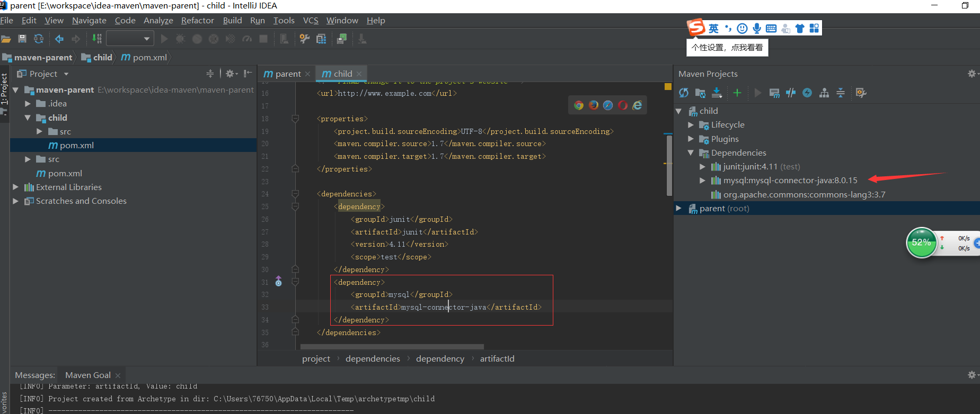Open Messages panel gear settings
980x414 pixels.
coord(972,375)
